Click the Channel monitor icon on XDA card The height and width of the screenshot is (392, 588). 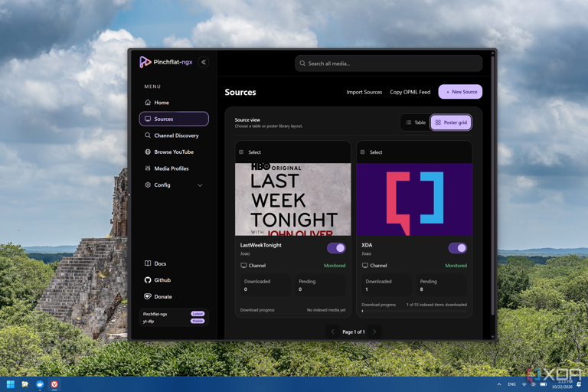[365, 265]
